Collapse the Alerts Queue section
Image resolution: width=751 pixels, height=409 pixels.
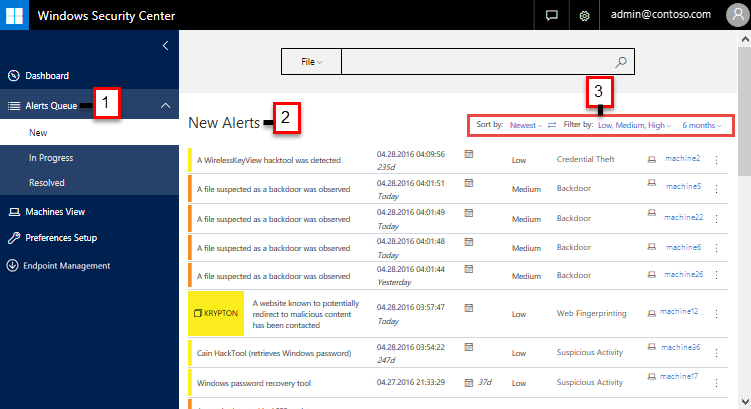point(165,105)
